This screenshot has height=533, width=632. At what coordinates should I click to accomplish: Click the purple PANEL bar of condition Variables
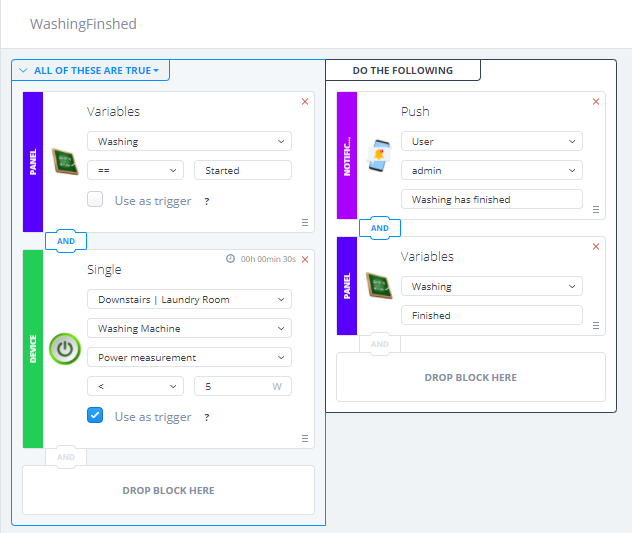(33, 162)
